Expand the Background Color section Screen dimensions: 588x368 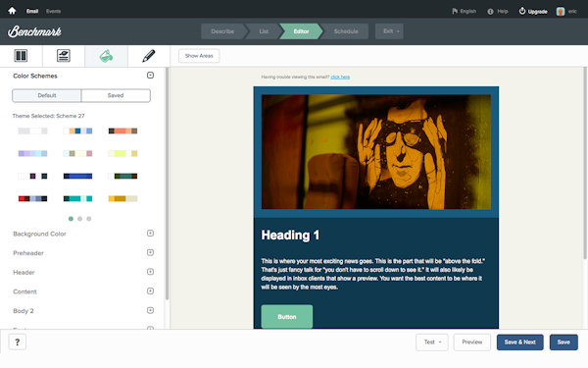[x=150, y=234]
